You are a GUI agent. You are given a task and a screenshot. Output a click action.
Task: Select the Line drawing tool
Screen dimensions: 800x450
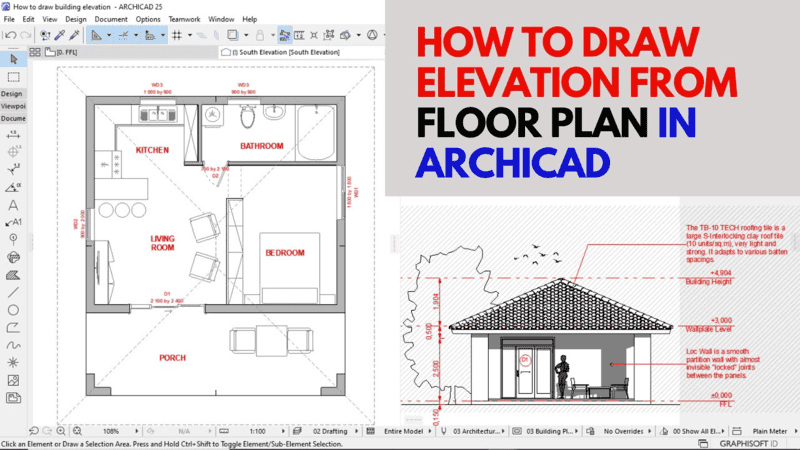click(x=13, y=292)
